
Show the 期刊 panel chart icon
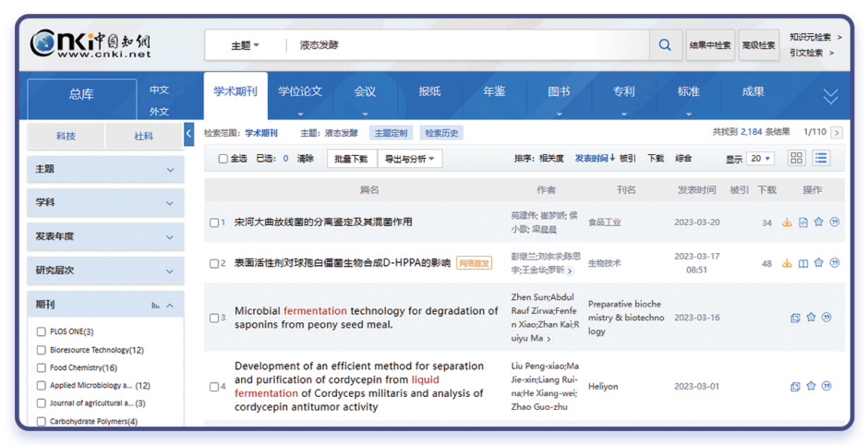point(155,306)
